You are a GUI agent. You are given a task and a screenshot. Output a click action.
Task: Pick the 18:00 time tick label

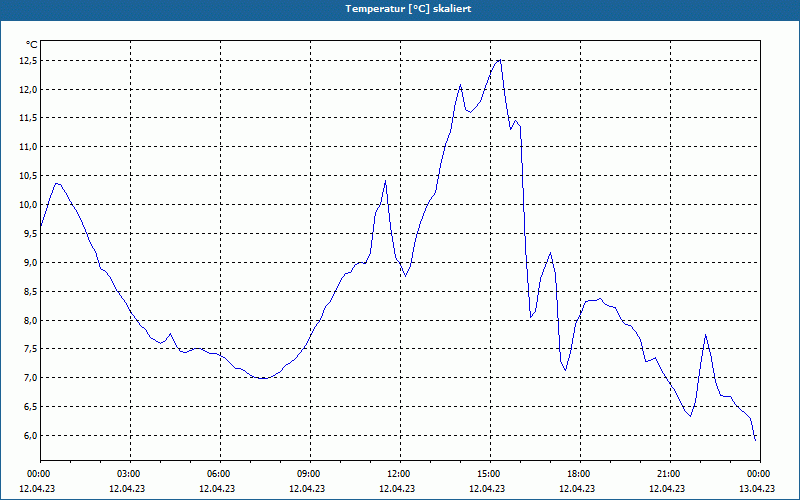(x=580, y=474)
